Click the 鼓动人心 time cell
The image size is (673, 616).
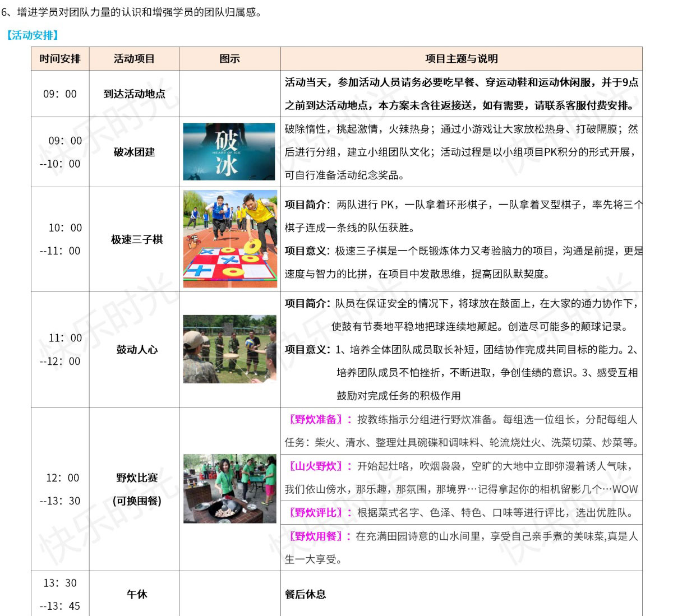click(60, 349)
